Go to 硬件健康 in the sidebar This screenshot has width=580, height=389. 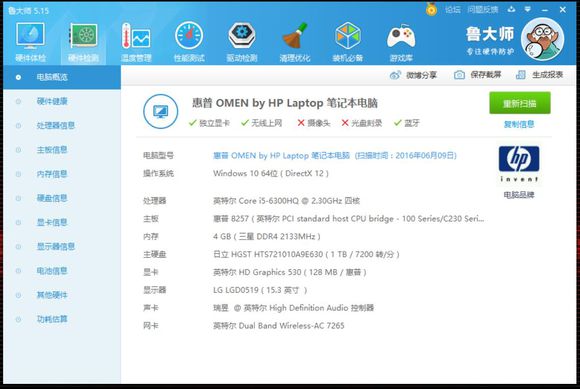pos(52,101)
